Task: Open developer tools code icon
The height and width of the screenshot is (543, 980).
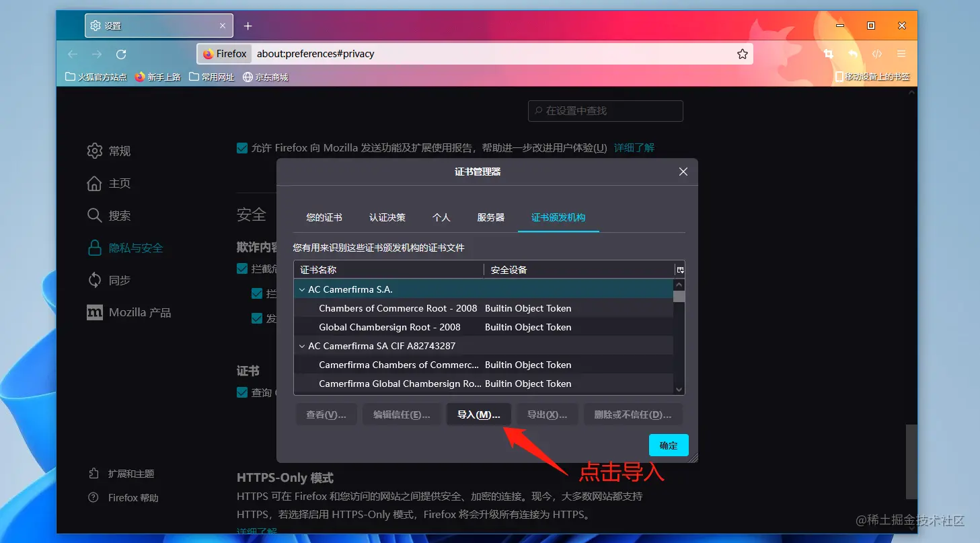Action: tap(877, 54)
